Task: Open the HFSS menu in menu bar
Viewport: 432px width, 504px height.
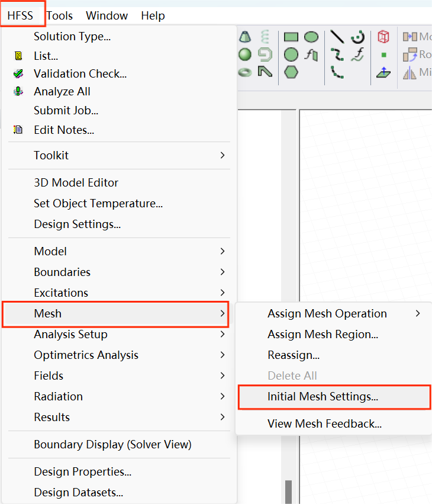Action: [20, 15]
